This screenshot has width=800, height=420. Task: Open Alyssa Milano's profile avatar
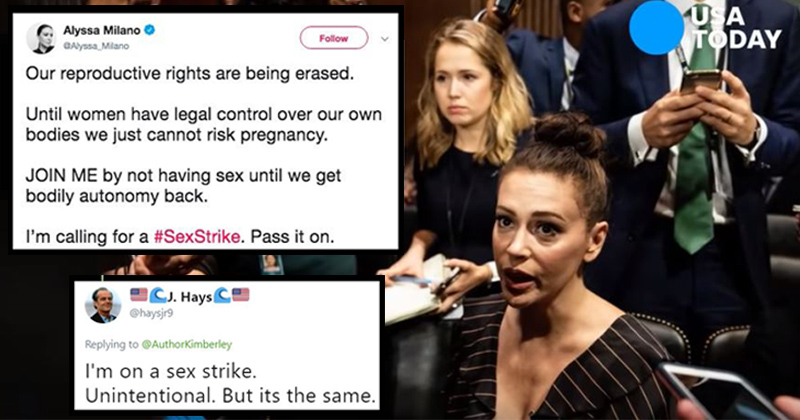pyautogui.click(x=41, y=38)
